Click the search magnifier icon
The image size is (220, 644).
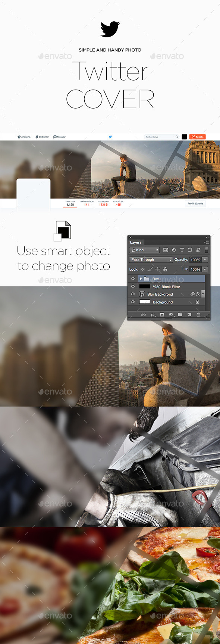point(177,137)
